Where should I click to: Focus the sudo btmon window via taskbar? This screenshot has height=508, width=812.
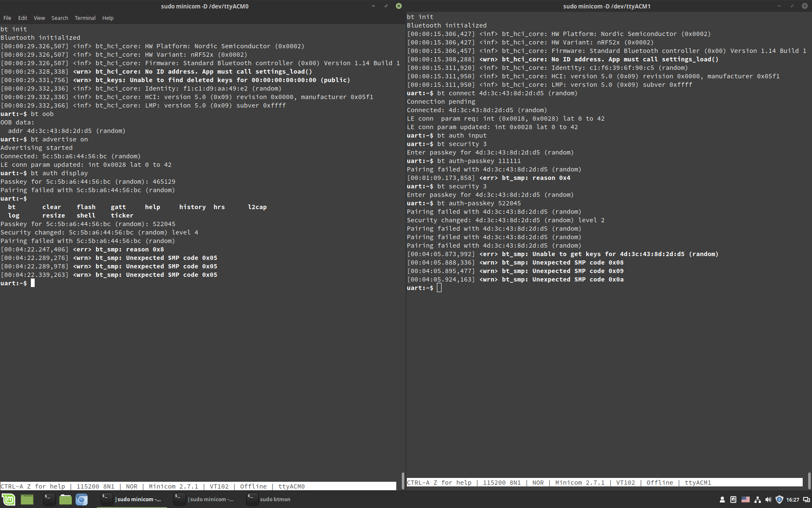pos(275,500)
